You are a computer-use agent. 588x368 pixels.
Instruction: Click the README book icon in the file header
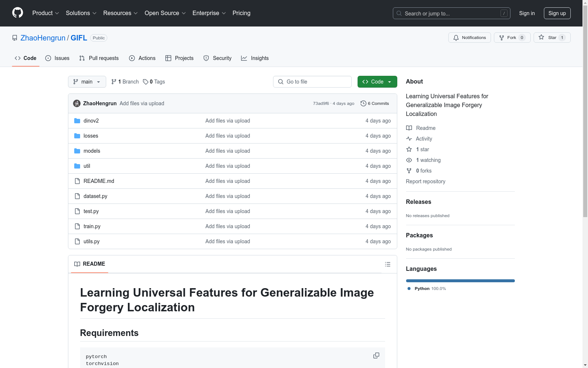click(77, 264)
